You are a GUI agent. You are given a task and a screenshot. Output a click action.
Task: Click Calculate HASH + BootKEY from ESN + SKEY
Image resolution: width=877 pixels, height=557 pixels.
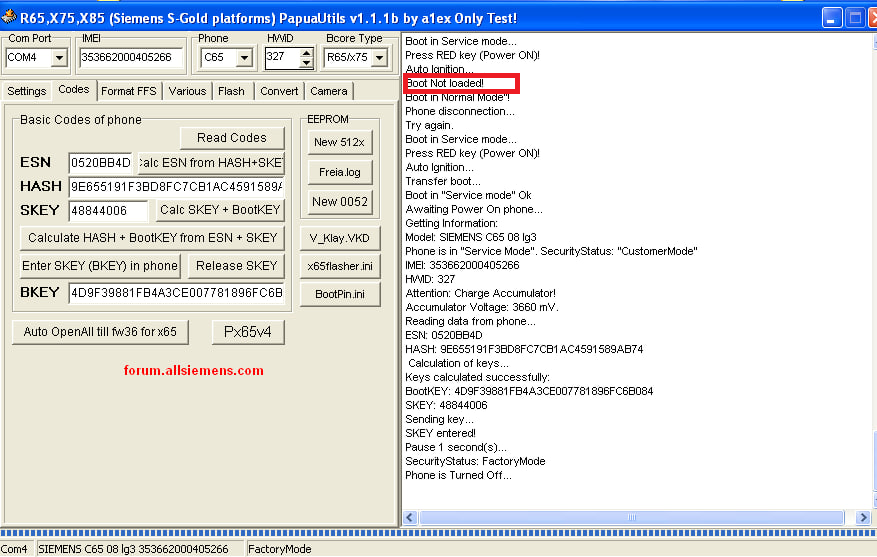click(152, 238)
